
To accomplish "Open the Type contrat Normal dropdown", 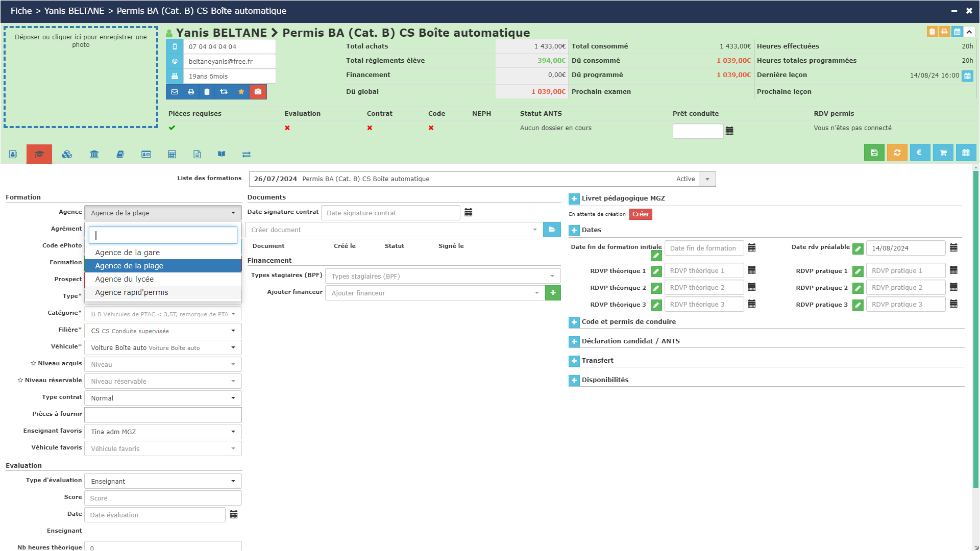I will [163, 398].
